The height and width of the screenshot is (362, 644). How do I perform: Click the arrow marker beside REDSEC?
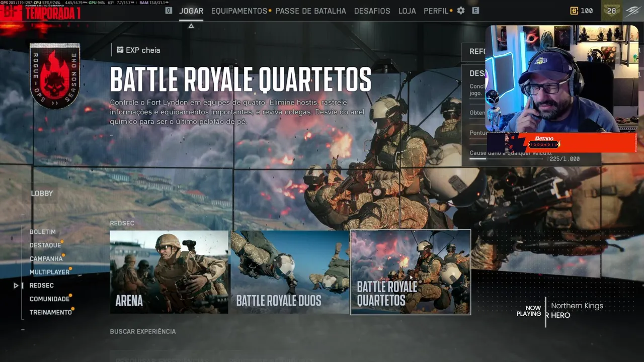[16, 286]
